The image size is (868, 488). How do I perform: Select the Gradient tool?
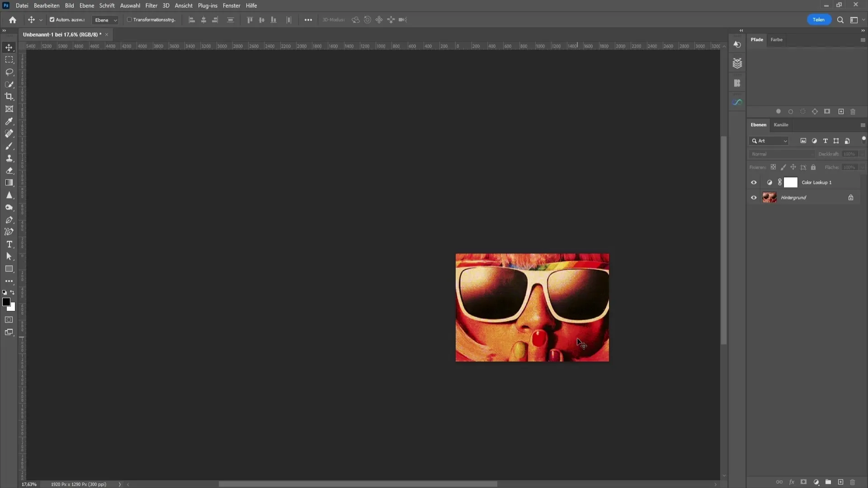click(x=9, y=183)
